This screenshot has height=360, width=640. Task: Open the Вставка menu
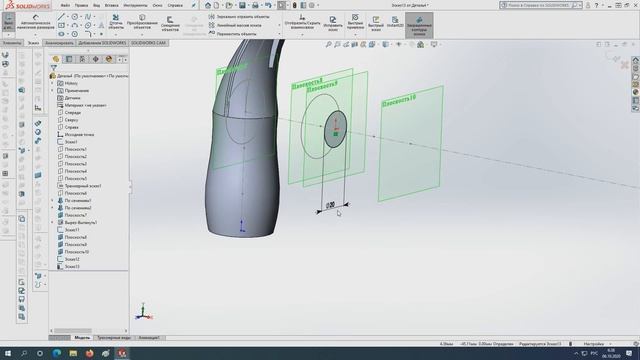click(111, 5)
